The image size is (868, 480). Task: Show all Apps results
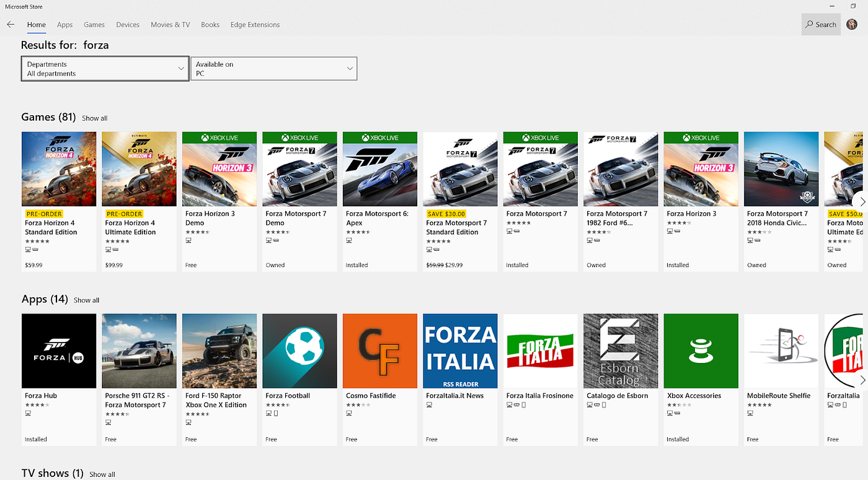(x=86, y=300)
